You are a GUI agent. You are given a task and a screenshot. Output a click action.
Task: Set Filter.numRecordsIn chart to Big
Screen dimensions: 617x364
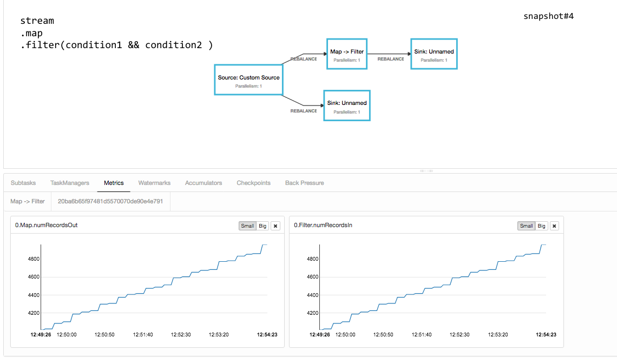point(541,226)
